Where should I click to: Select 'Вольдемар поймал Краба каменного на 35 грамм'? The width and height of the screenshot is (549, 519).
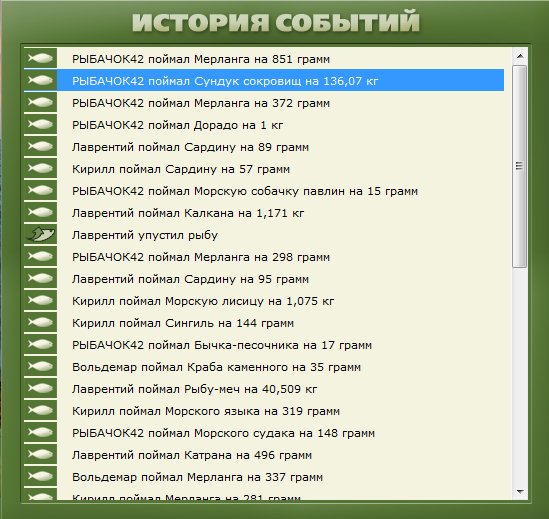(x=216, y=368)
